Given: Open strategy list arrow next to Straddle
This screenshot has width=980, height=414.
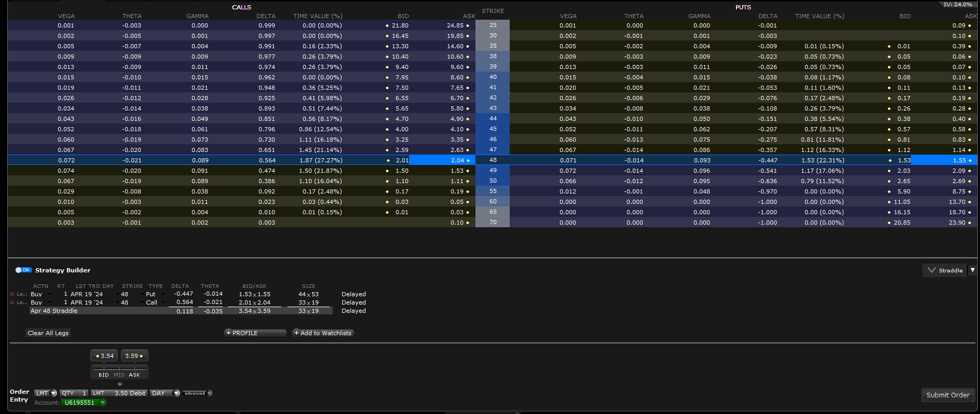Looking at the screenshot, I should coord(973,270).
